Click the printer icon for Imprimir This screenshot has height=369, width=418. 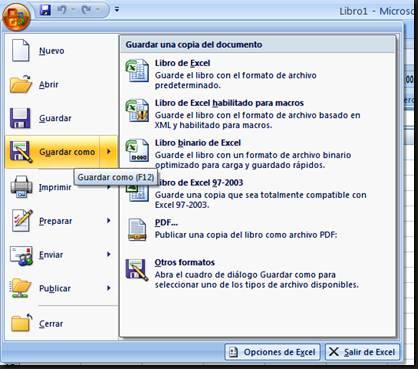21,186
